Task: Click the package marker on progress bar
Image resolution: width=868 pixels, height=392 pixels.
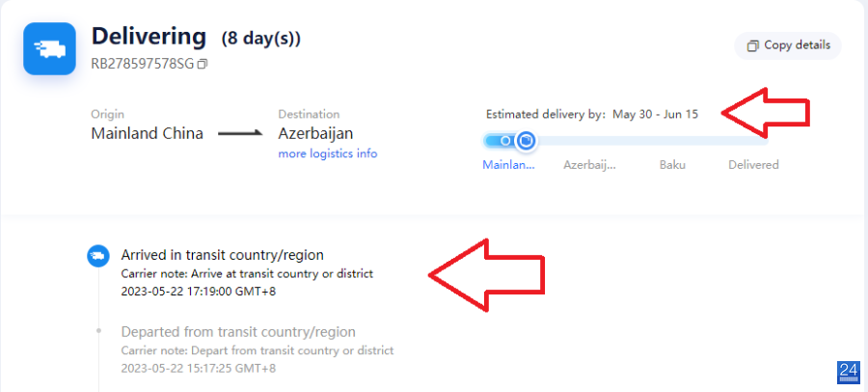Action: click(526, 141)
